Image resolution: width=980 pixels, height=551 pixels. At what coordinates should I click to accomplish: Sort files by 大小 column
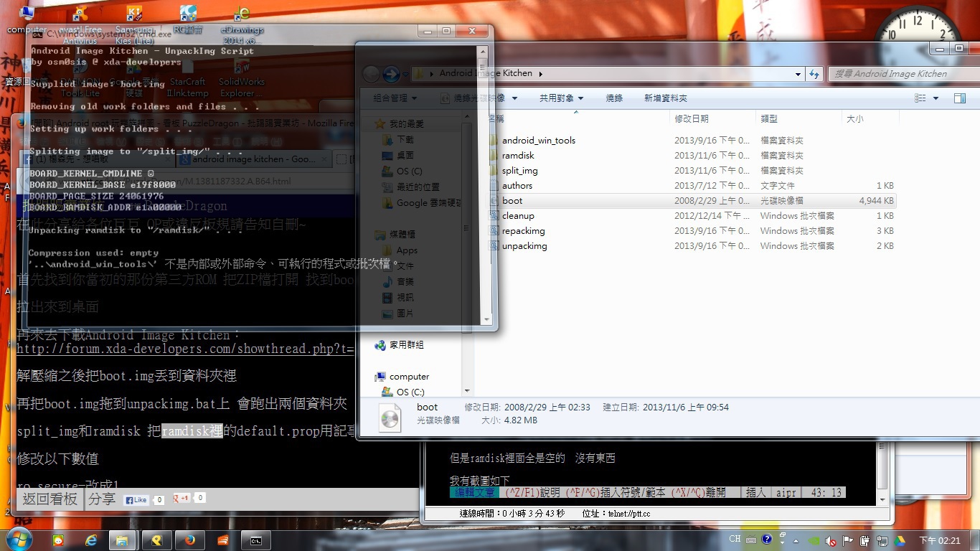870,119
